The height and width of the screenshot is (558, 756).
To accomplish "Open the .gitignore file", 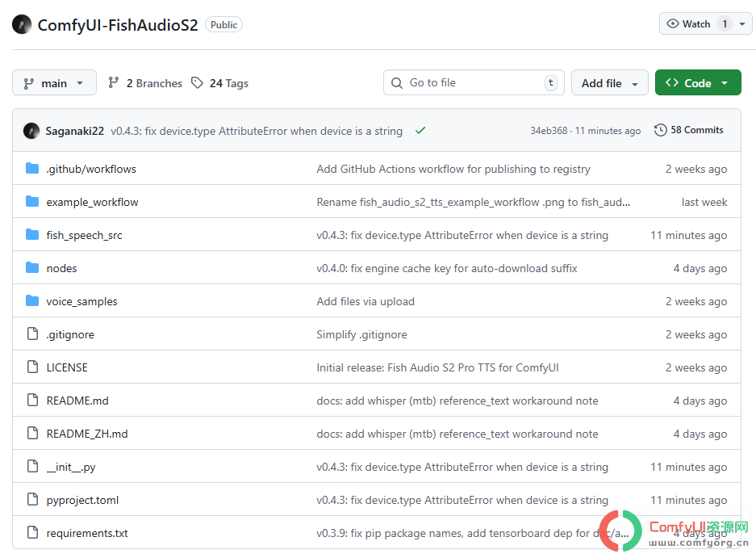I will (x=70, y=334).
